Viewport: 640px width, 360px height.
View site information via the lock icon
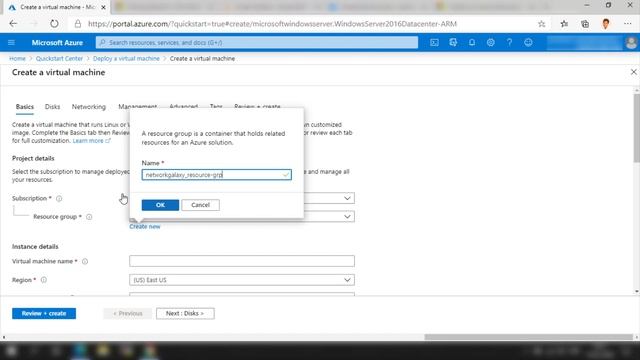coord(78,24)
